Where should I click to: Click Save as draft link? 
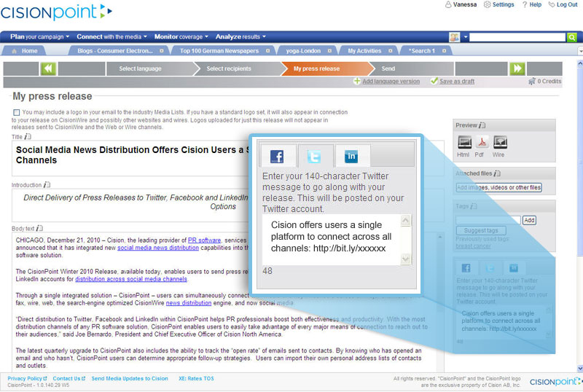tap(457, 81)
